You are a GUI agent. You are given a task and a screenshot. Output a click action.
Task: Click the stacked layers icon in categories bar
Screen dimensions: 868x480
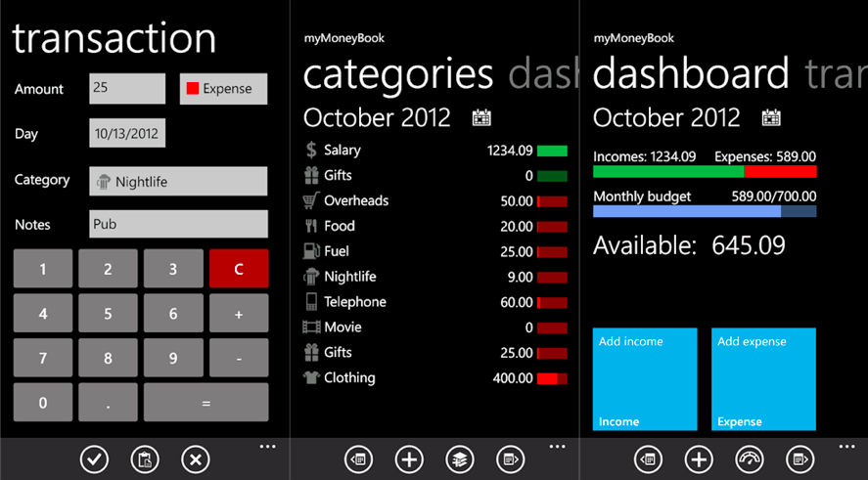[x=459, y=458]
